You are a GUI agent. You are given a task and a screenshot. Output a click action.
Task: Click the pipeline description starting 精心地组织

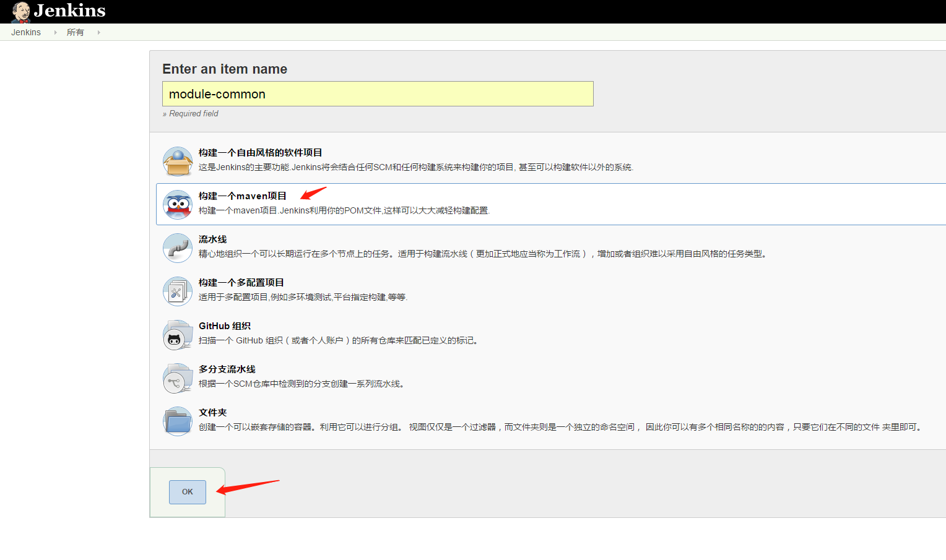[x=484, y=254]
